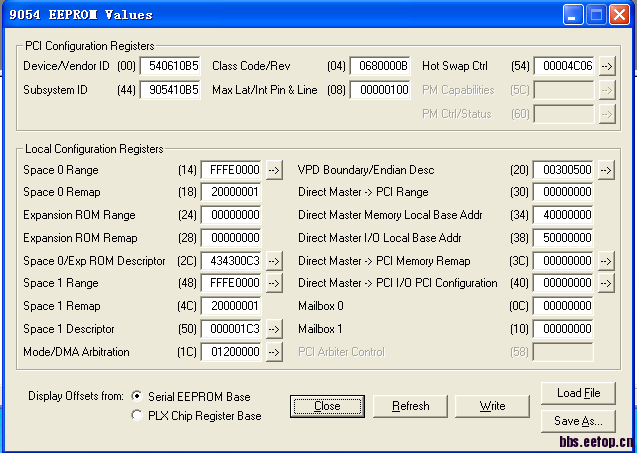Edit the Mailbox 1 field
Screen dimensions: 637x453
coord(563,329)
